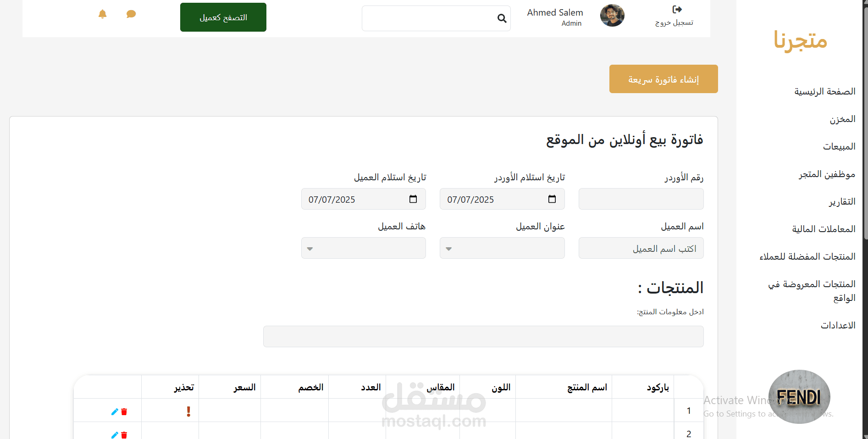Click the Ahmed Salem user name
This screenshot has height=439, width=868.
click(x=555, y=12)
